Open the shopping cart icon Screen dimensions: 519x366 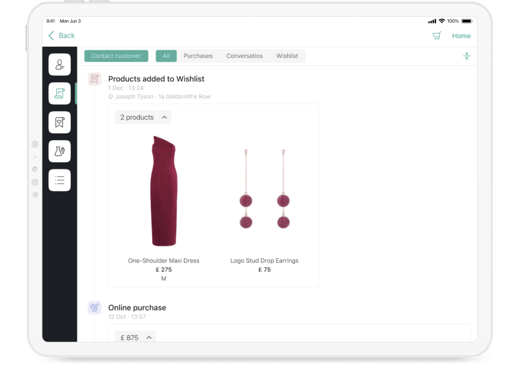[x=437, y=36]
